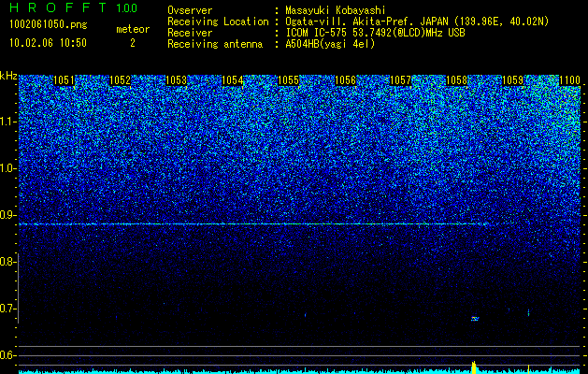Click the 'Ovserver' field label
The image size is (588, 374).
190,10
